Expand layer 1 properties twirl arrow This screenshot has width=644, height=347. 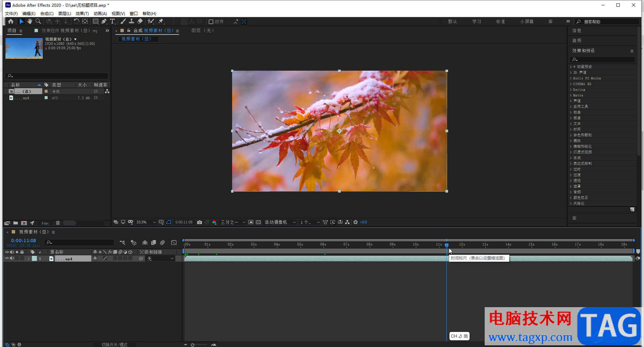[x=29, y=258]
